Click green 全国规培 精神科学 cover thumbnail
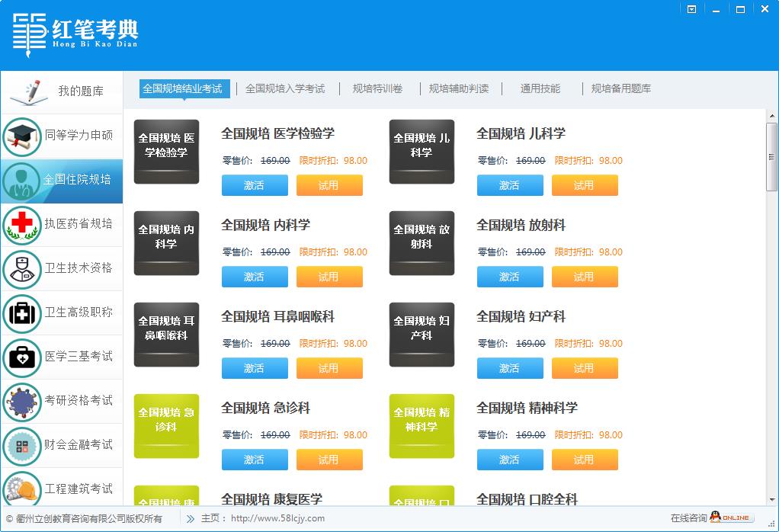This screenshot has height=532, width=779. [x=422, y=426]
